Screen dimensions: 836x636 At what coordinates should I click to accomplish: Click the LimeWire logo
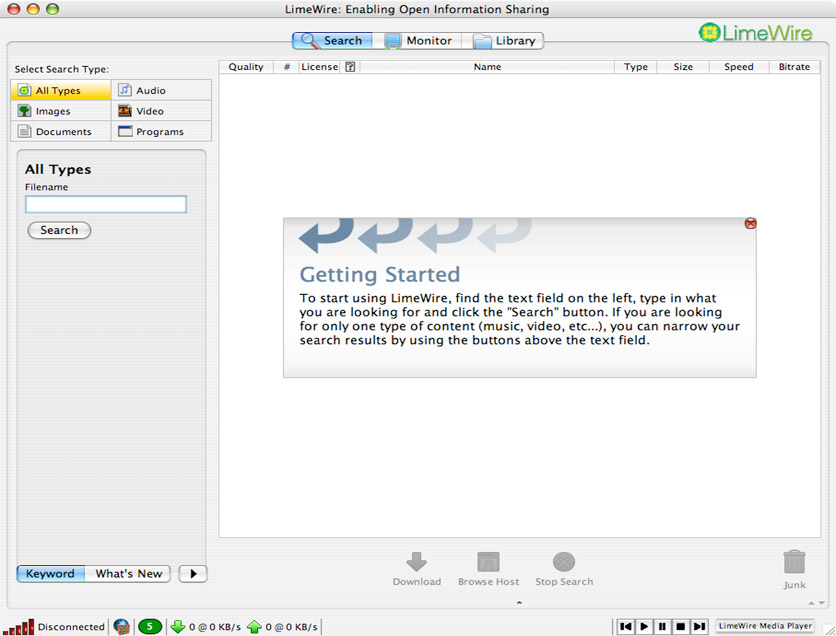click(x=755, y=33)
